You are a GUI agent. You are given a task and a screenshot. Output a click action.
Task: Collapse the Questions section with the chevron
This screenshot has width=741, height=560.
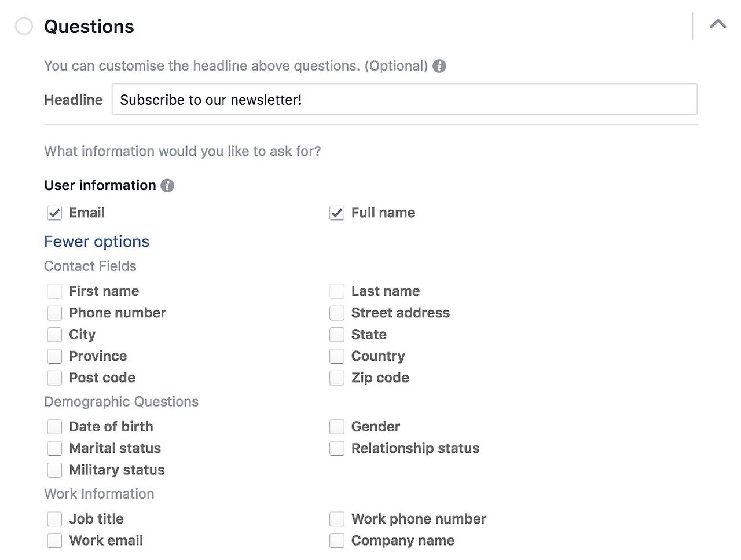click(x=718, y=24)
